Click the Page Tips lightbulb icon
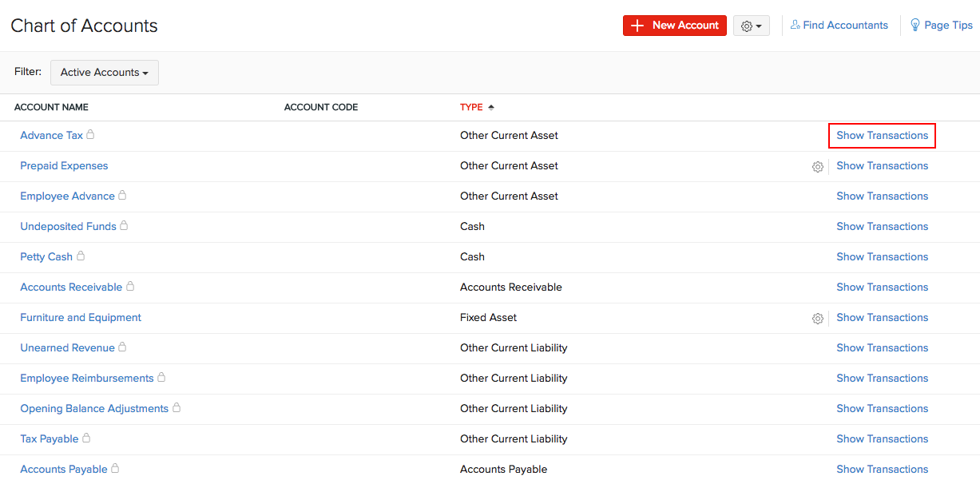Screen dimensions: 980x484 (915, 25)
